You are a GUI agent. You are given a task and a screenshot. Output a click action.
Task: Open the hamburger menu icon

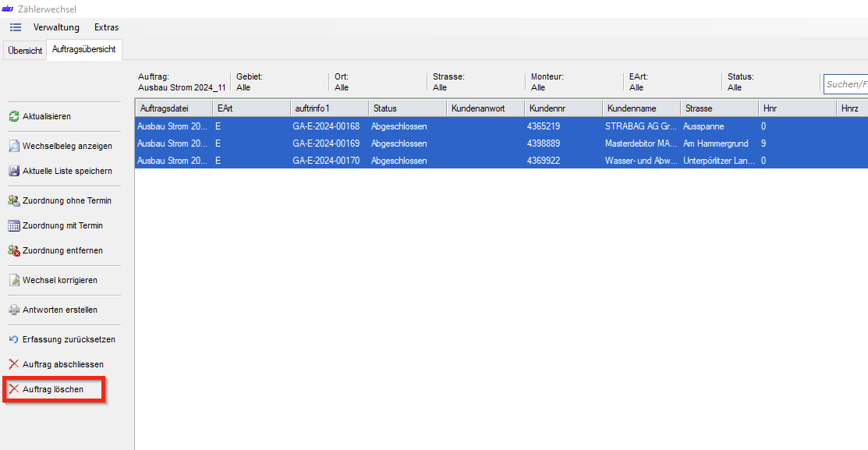pos(16,27)
